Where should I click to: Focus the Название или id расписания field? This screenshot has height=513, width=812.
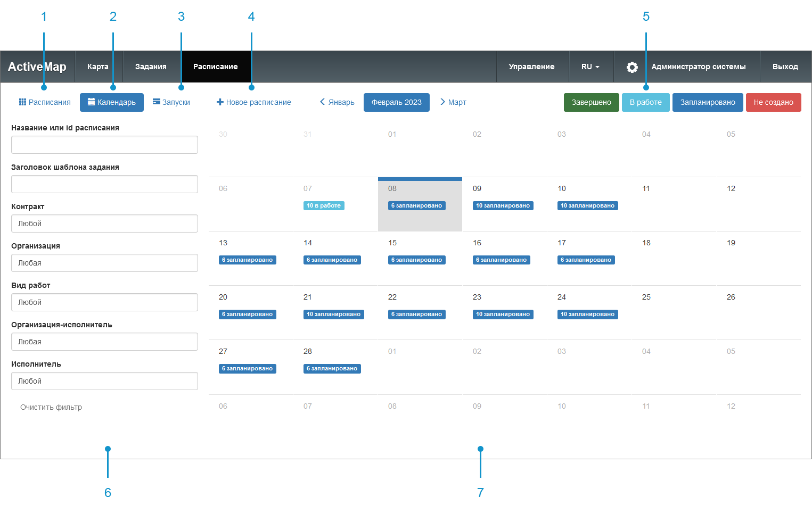104,145
